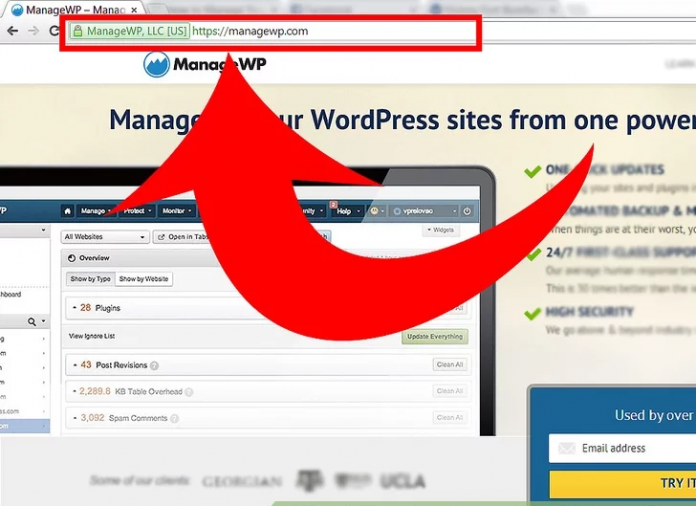Click Clean All for Post Revisions
696x506 pixels.
pyautogui.click(x=449, y=365)
